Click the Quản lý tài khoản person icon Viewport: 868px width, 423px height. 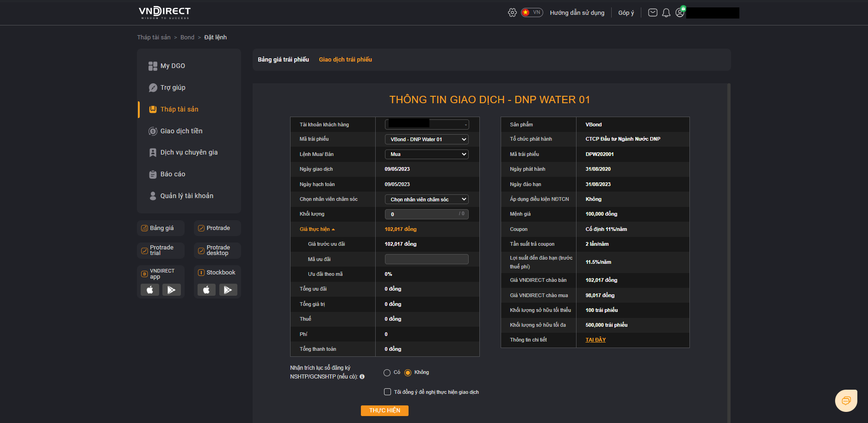[x=153, y=196]
